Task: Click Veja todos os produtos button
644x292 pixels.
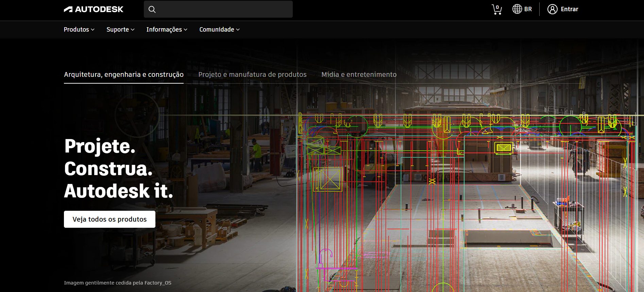Action: (109, 219)
